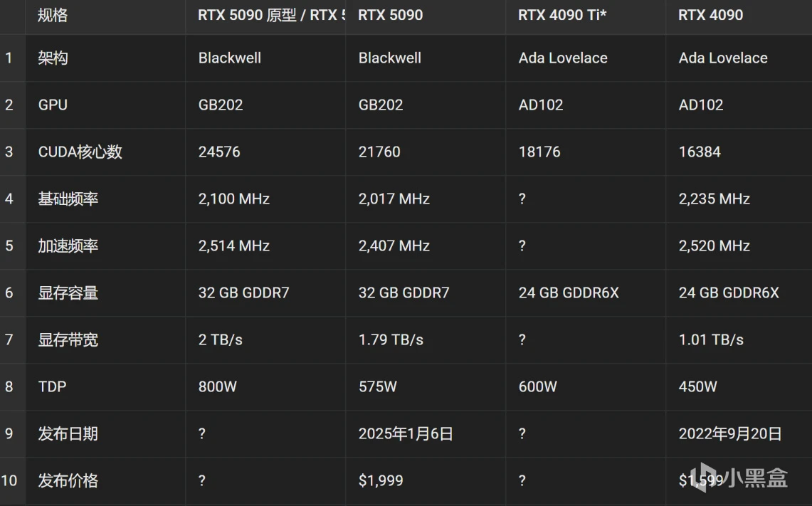Click row number 1
The height and width of the screenshot is (506, 812).
tap(9, 58)
